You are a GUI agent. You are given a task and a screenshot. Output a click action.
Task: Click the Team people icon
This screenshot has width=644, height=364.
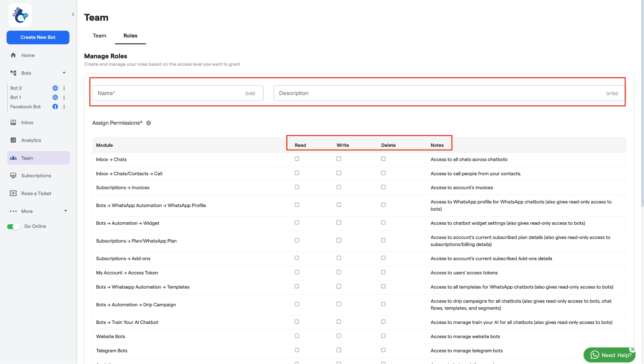point(13,158)
